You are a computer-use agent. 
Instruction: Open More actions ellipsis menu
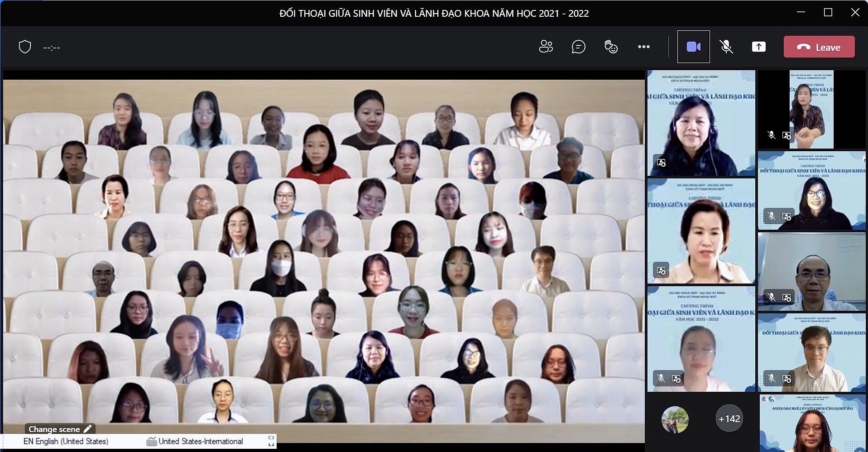tap(643, 47)
